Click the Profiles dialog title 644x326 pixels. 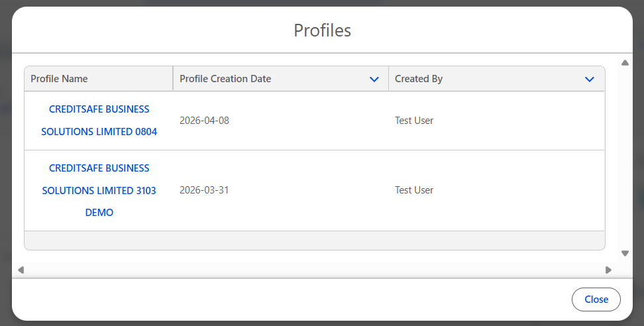(322, 30)
